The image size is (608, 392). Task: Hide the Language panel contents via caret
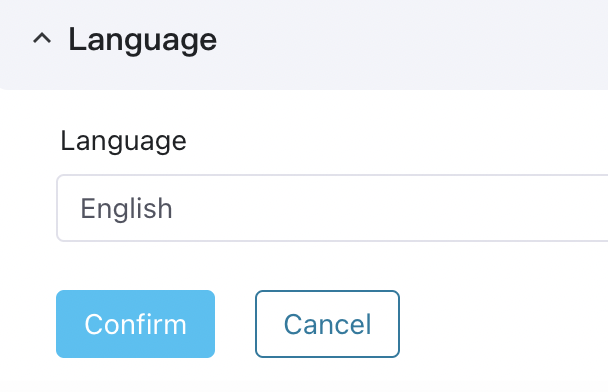42,38
